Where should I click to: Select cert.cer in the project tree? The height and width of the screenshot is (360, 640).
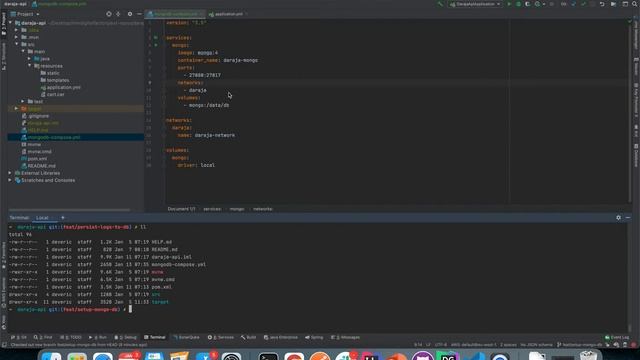pyautogui.click(x=56, y=94)
